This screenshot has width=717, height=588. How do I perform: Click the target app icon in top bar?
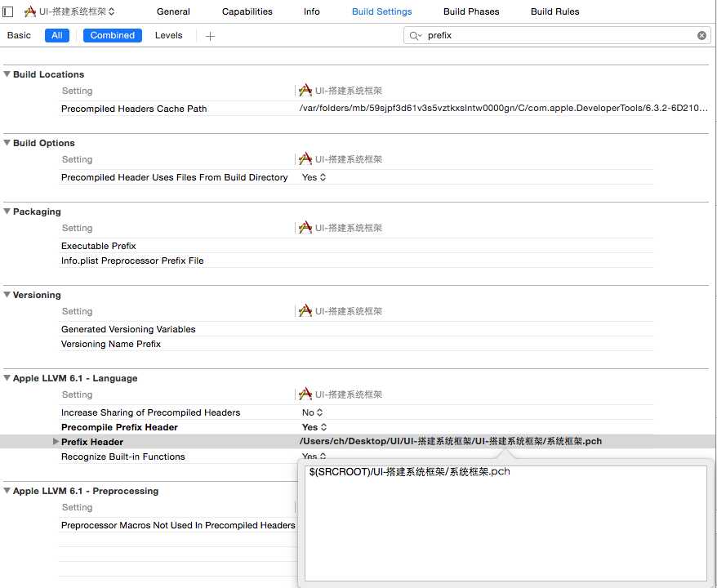[30, 11]
